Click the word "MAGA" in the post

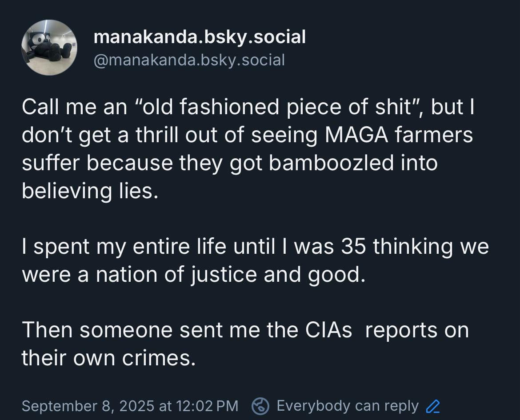356,135
